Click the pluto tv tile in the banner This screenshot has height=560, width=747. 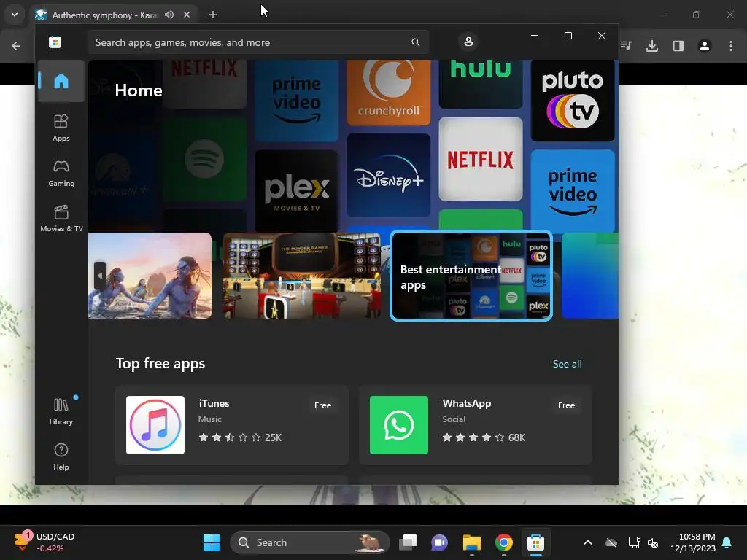coord(573,101)
